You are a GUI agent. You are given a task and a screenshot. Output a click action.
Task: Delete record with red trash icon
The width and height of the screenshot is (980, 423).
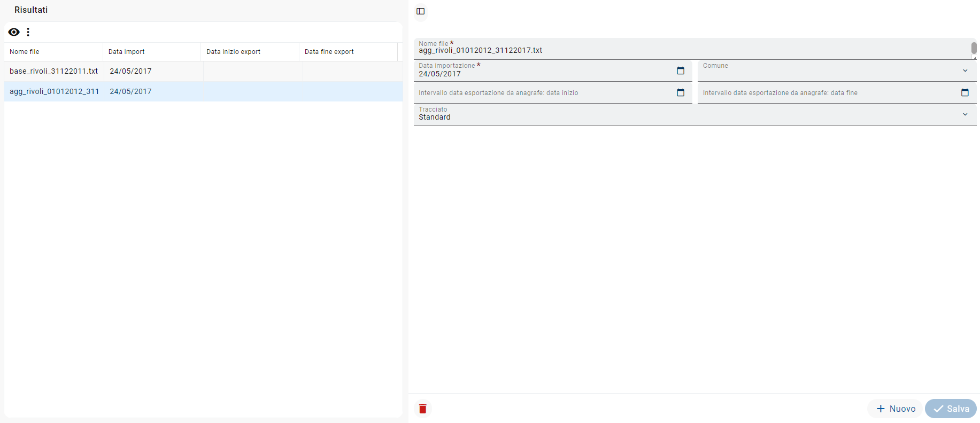(423, 409)
